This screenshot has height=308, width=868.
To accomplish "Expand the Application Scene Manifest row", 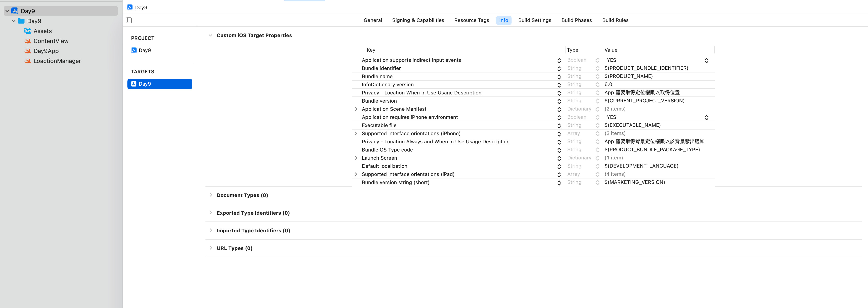I will point(356,109).
